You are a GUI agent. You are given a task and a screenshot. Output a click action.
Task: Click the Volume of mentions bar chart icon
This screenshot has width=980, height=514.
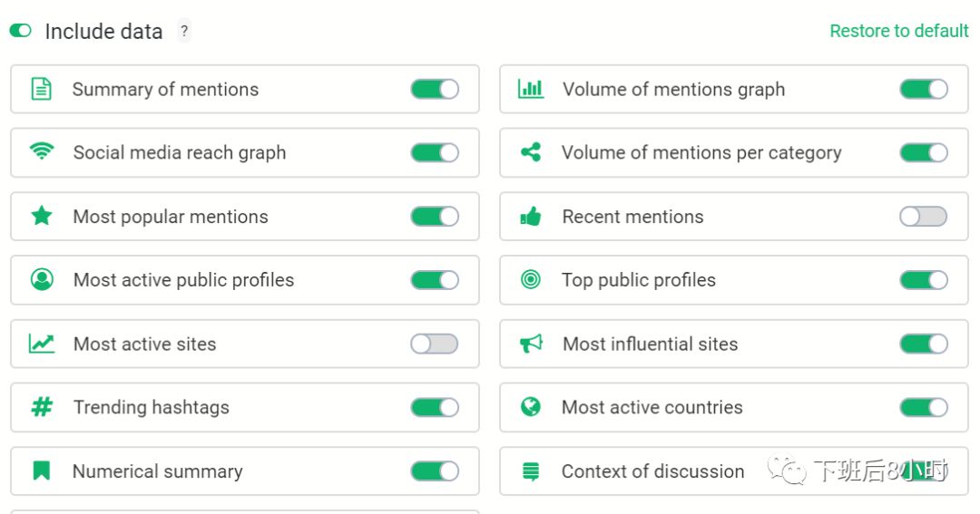click(531, 89)
